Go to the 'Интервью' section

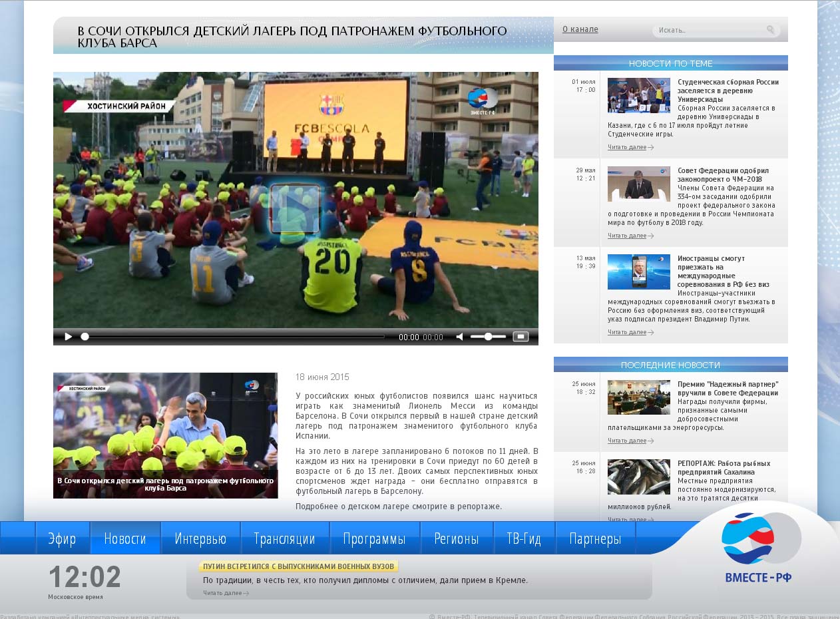pyautogui.click(x=200, y=538)
